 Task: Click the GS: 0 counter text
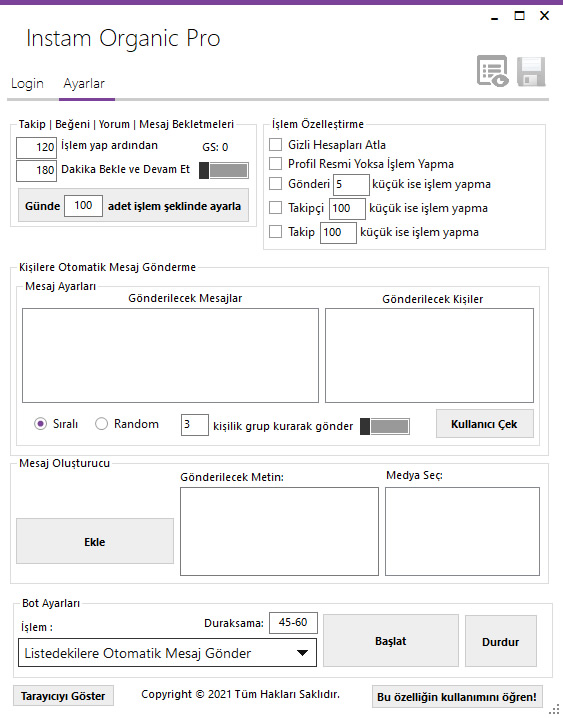click(x=215, y=147)
